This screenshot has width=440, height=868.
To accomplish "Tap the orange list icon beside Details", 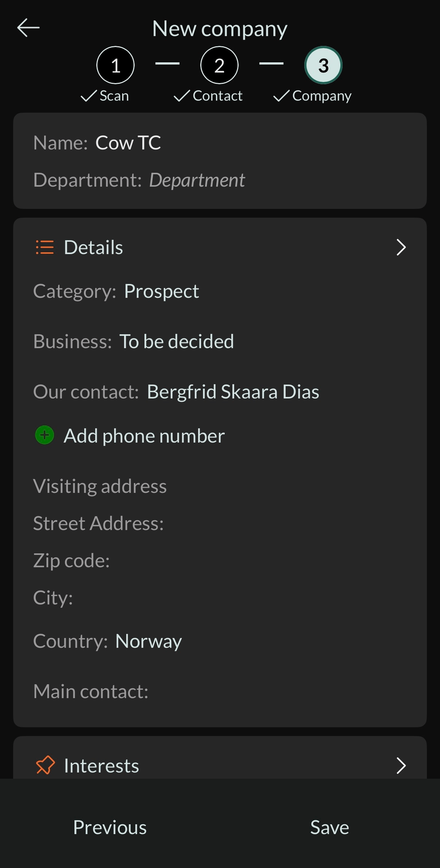I will coord(44,247).
